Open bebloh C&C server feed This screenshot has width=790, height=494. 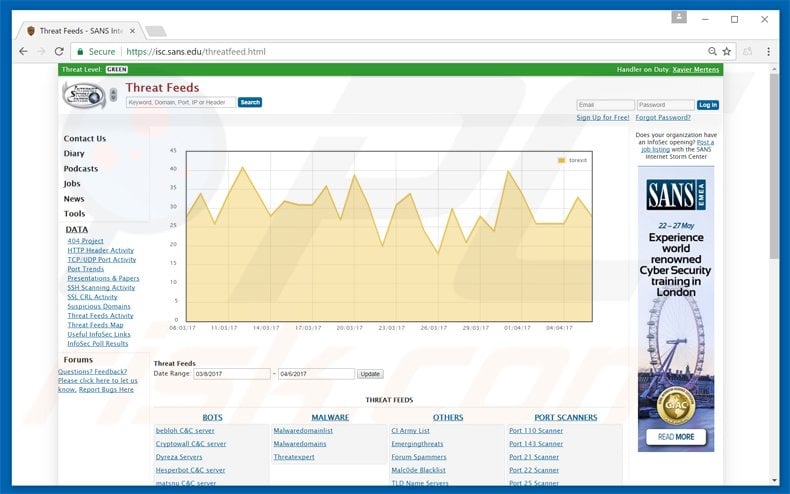(185, 430)
